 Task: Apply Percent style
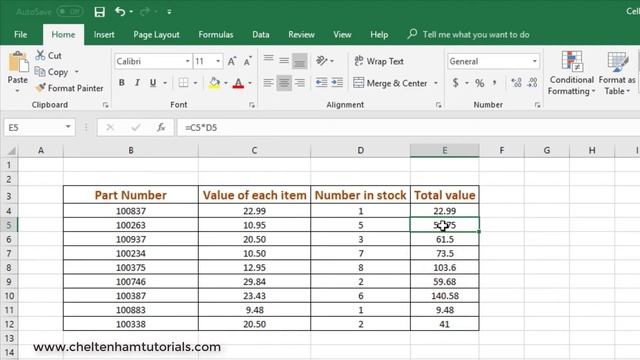(x=480, y=83)
